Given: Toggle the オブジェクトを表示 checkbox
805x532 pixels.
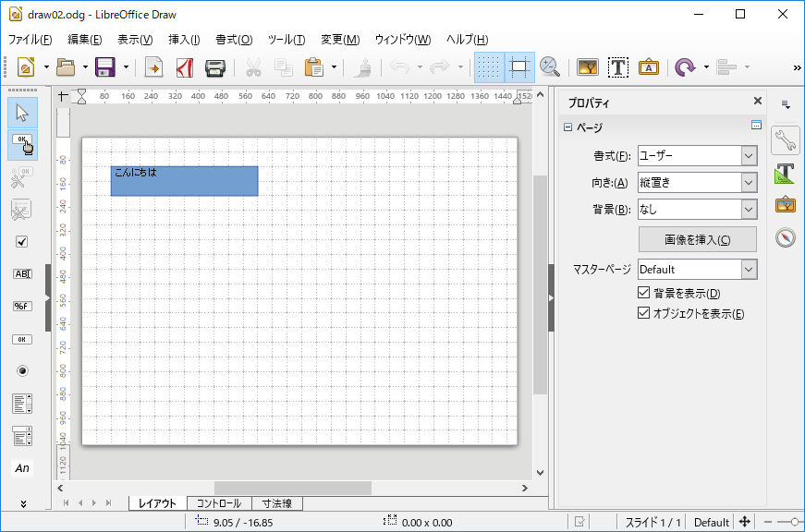Looking at the screenshot, I should pyautogui.click(x=643, y=313).
